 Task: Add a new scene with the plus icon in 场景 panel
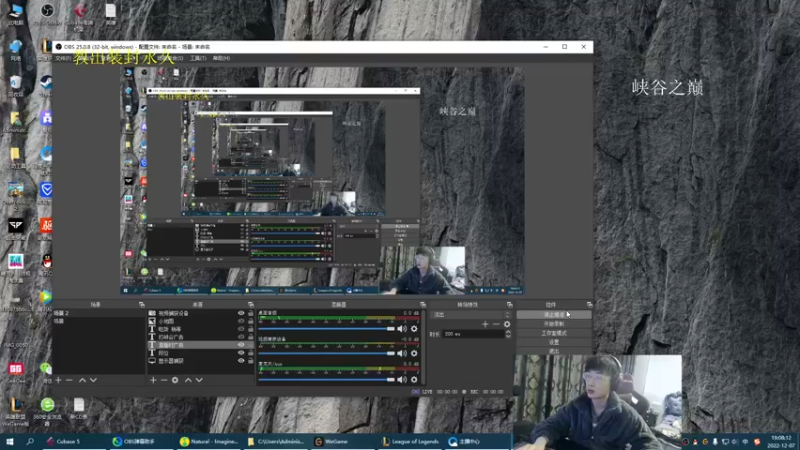coord(58,380)
